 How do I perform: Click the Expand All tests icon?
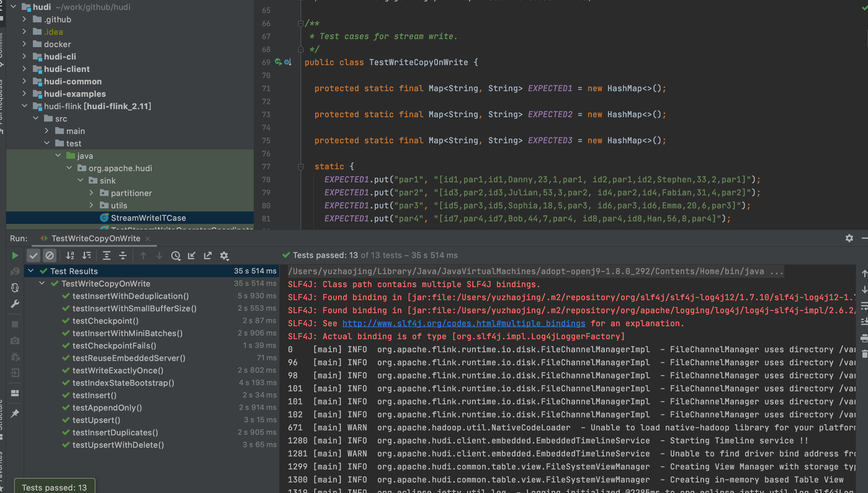tap(106, 255)
